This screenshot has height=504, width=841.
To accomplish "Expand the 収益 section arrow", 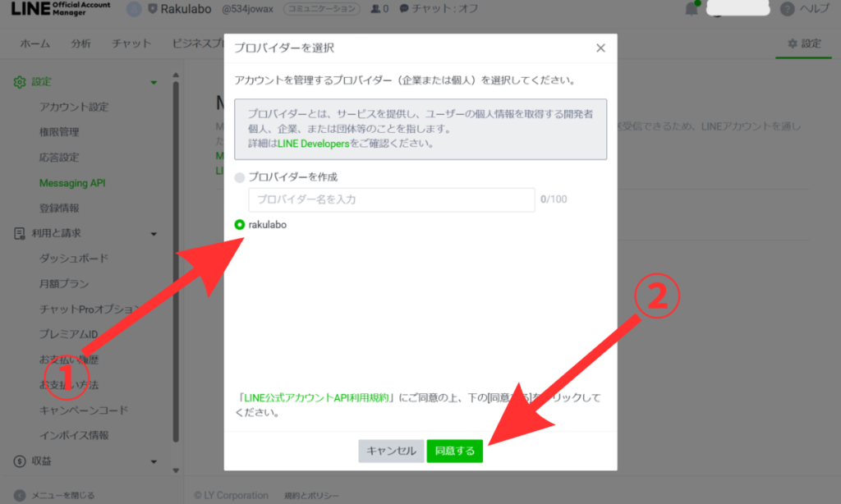I will 154,461.
